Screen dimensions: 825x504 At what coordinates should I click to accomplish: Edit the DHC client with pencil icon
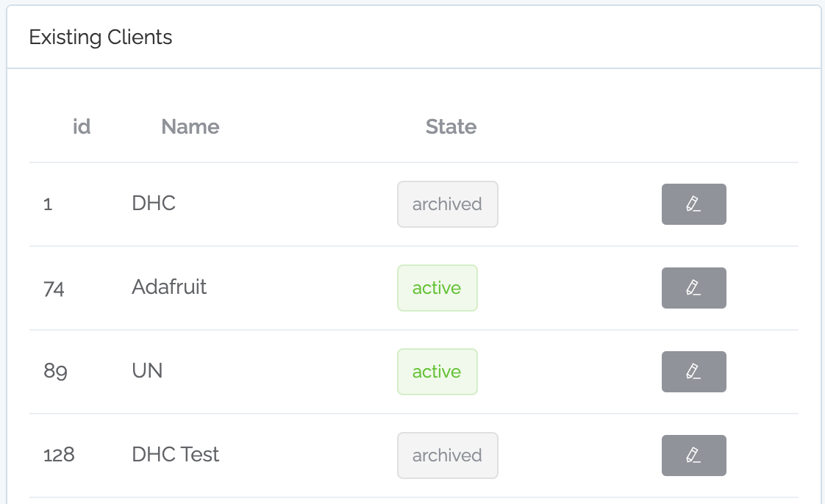point(693,204)
